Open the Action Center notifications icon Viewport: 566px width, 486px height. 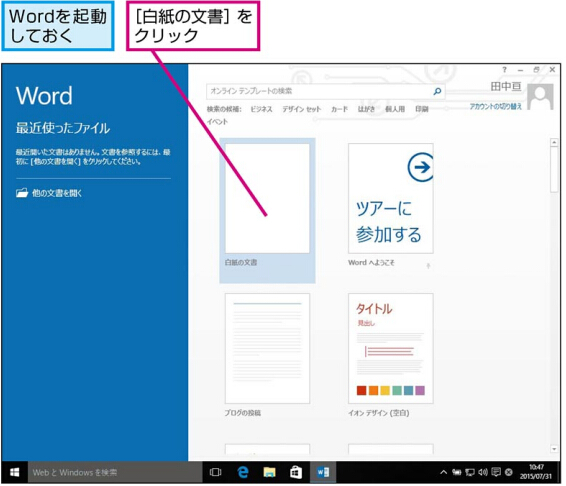(x=496, y=472)
